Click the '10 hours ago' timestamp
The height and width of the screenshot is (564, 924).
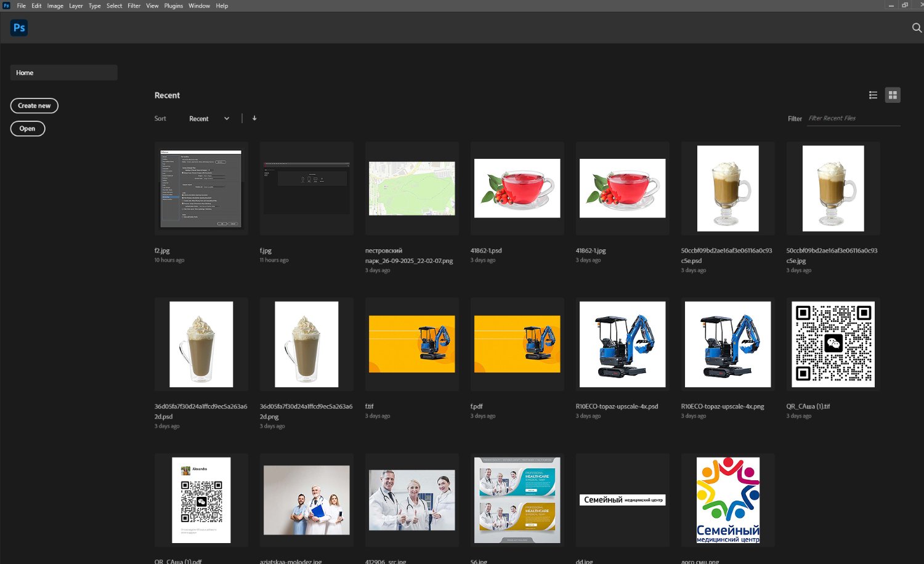[x=169, y=260]
